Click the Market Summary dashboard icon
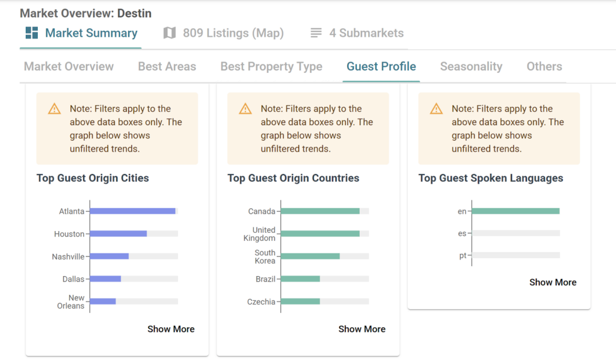Image resolution: width=616 pixels, height=364 pixels. [32, 33]
